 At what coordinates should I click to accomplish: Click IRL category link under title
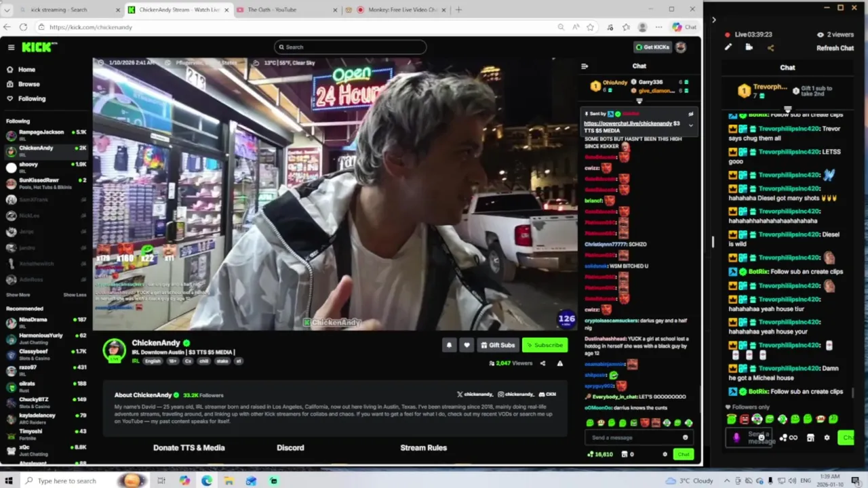(x=136, y=361)
